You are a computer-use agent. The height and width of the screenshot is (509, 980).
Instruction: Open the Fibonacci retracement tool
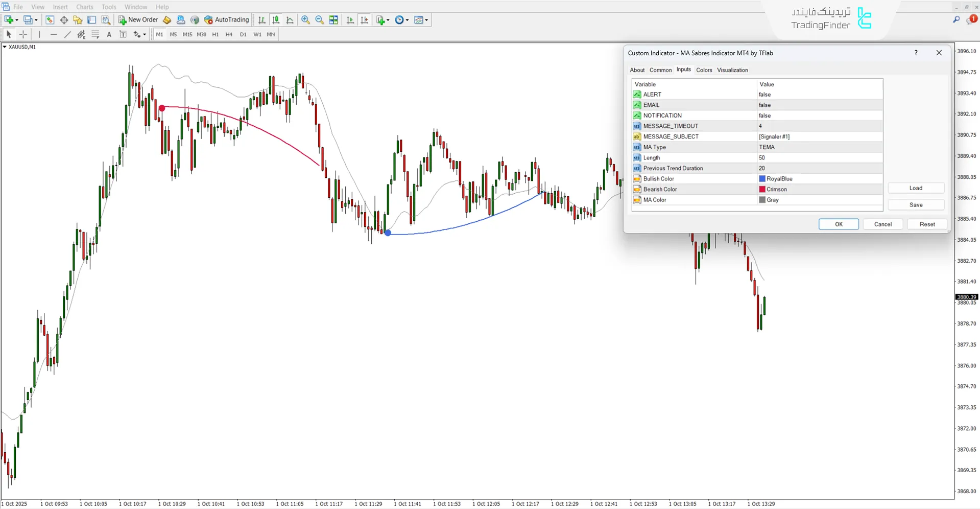pos(95,34)
